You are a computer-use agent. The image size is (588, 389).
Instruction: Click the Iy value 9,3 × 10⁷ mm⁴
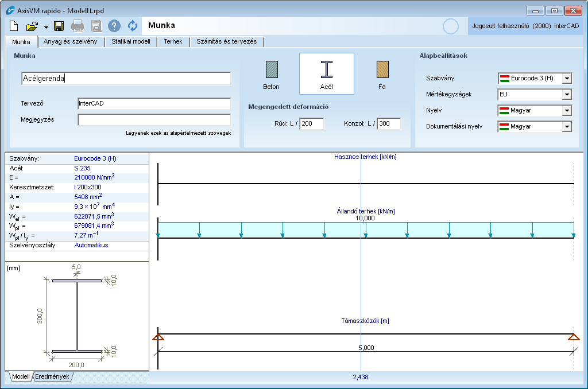pyautogui.click(x=95, y=207)
